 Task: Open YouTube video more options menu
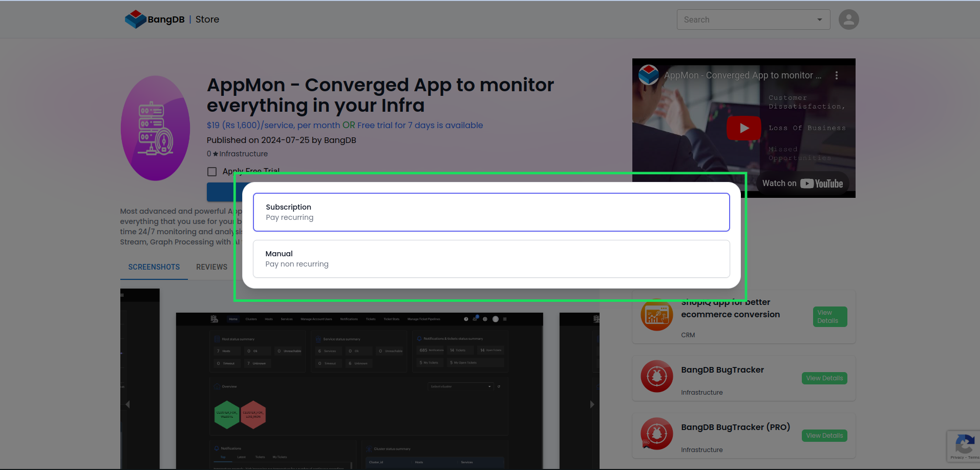[x=837, y=75]
